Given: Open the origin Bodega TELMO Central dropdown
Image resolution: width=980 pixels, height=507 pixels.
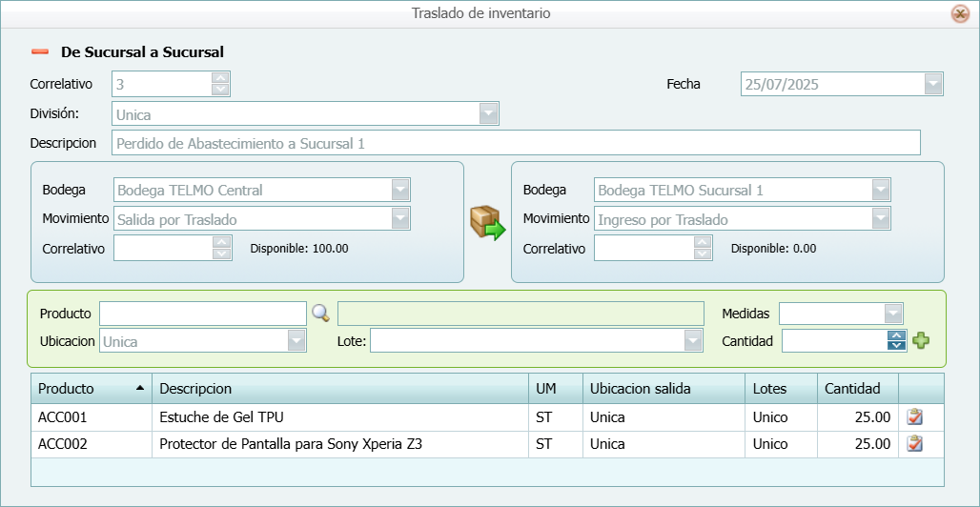Looking at the screenshot, I should tap(401, 190).
